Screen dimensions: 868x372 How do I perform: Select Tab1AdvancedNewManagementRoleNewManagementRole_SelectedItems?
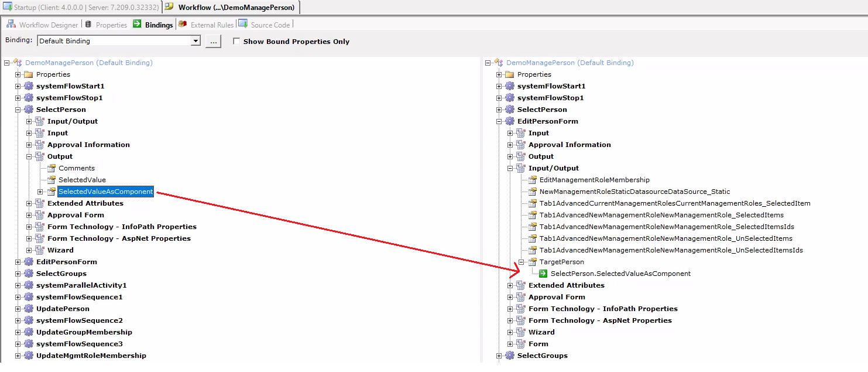tap(661, 215)
